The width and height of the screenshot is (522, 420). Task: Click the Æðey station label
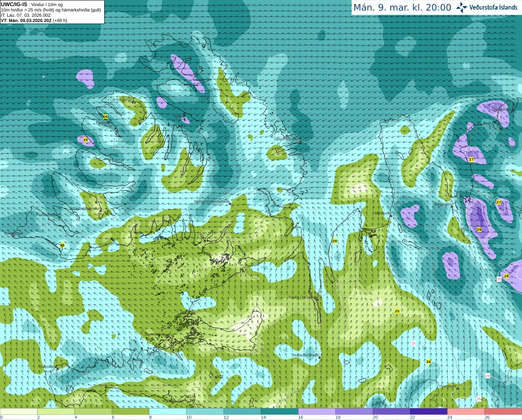(x=179, y=117)
